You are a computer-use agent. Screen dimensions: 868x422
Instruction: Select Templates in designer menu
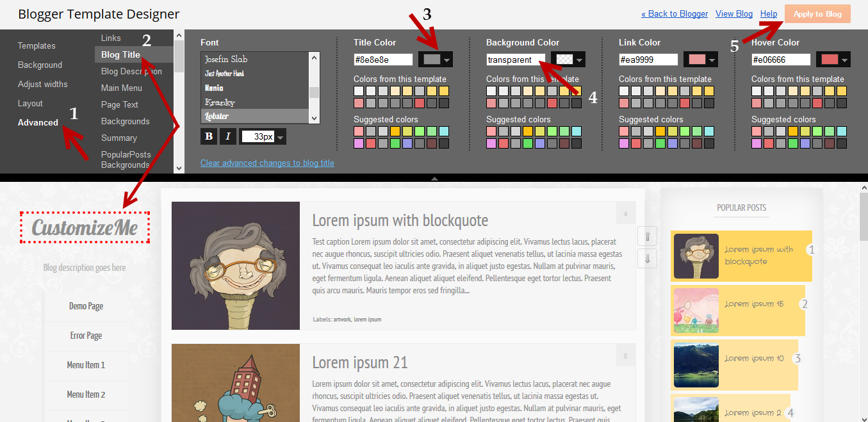pos(37,45)
